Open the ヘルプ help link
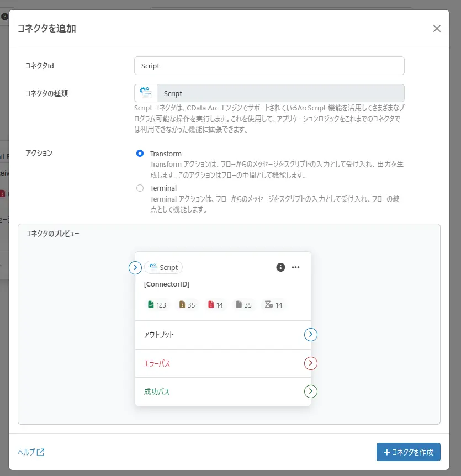The height and width of the screenshot is (476, 461). coord(27,452)
